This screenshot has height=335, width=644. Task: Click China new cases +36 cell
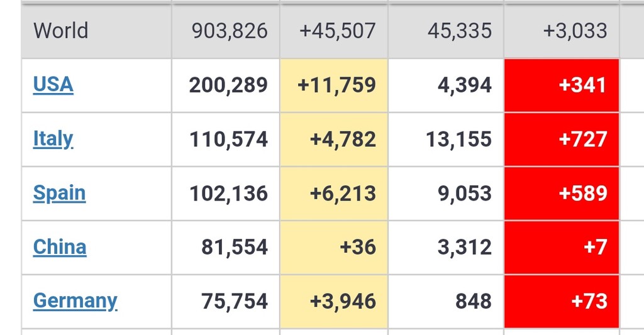(357, 247)
